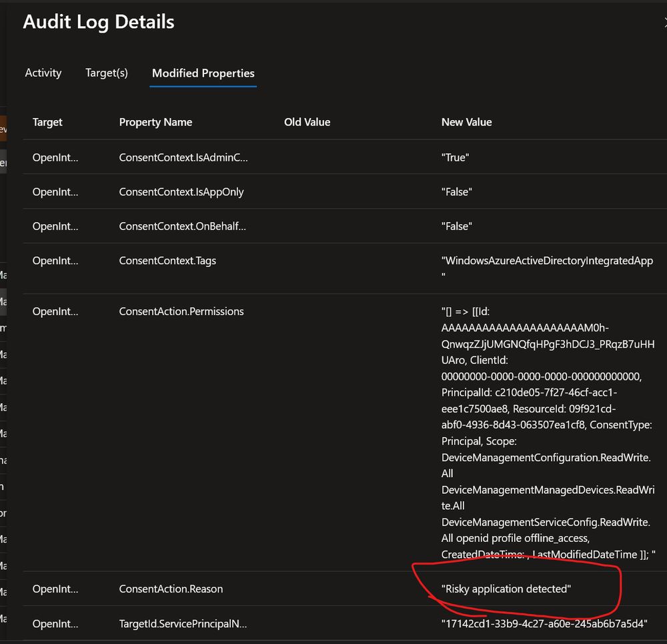Click the "17142cd1-33b9-4c27-a60e-245ab6b7a5d4" value
Screen dimensions: 667x644
click(544, 623)
